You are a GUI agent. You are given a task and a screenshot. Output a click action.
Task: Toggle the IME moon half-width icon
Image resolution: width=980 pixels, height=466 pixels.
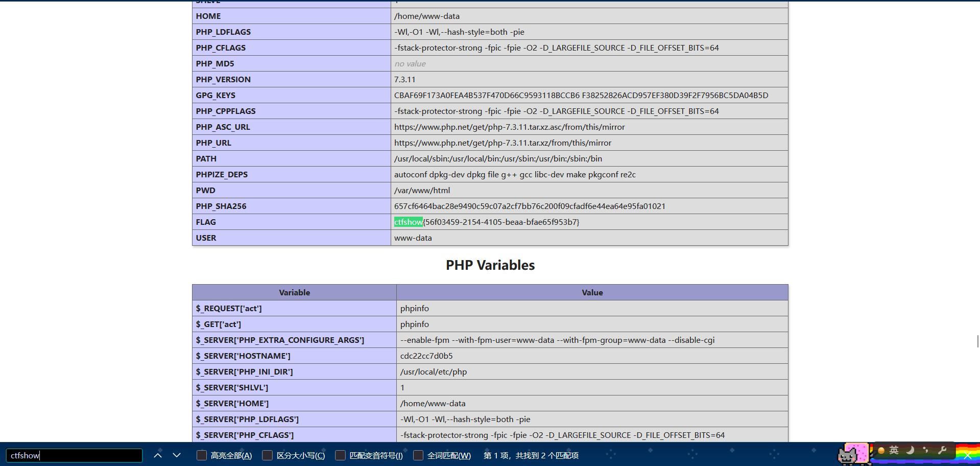pyautogui.click(x=910, y=450)
